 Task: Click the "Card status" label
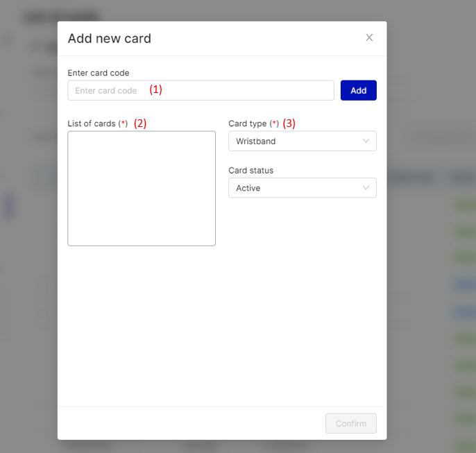[x=250, y=170]
